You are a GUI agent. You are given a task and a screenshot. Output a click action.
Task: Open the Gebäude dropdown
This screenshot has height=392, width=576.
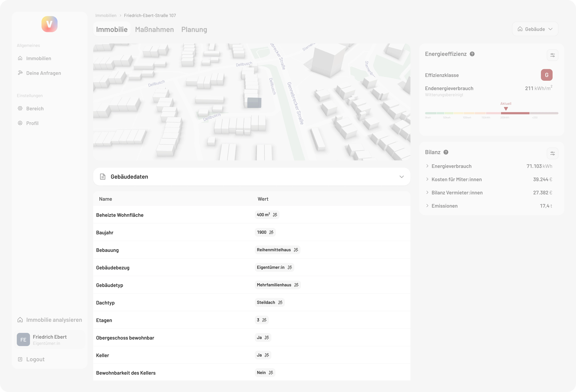coord(535,29)
